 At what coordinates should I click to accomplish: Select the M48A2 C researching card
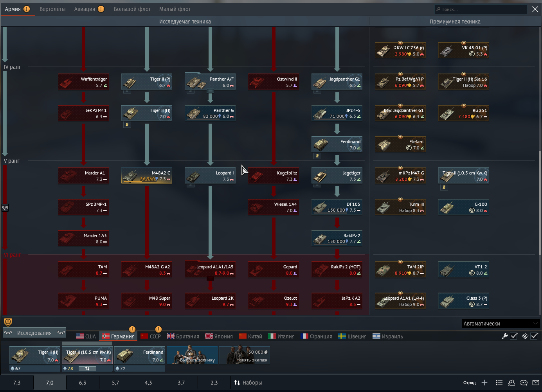tap(147, 176)
